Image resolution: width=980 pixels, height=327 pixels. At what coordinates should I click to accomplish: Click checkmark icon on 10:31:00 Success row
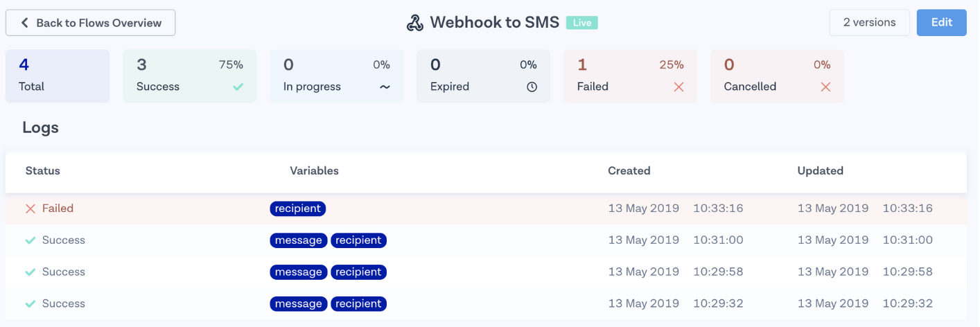point(30,240)
